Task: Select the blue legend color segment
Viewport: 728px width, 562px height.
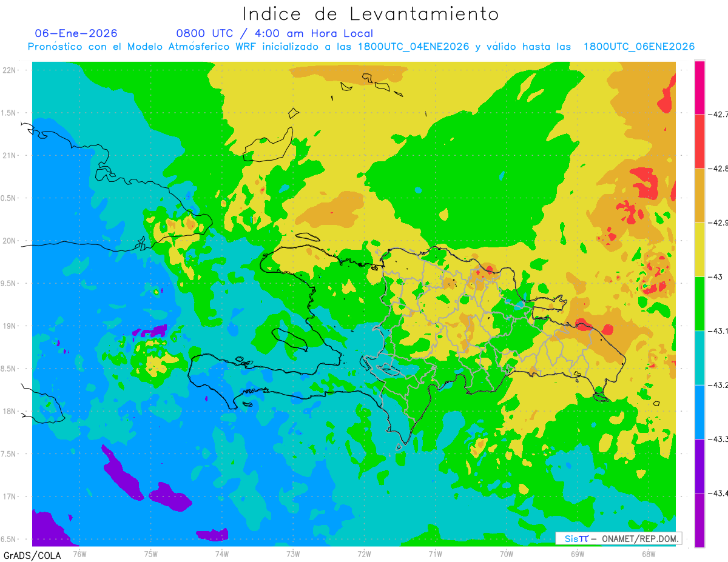Action: tap(699, 412)
